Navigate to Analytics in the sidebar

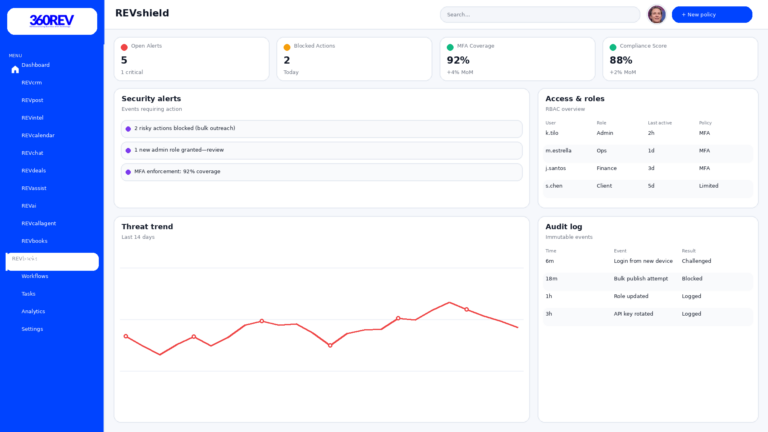33,311
